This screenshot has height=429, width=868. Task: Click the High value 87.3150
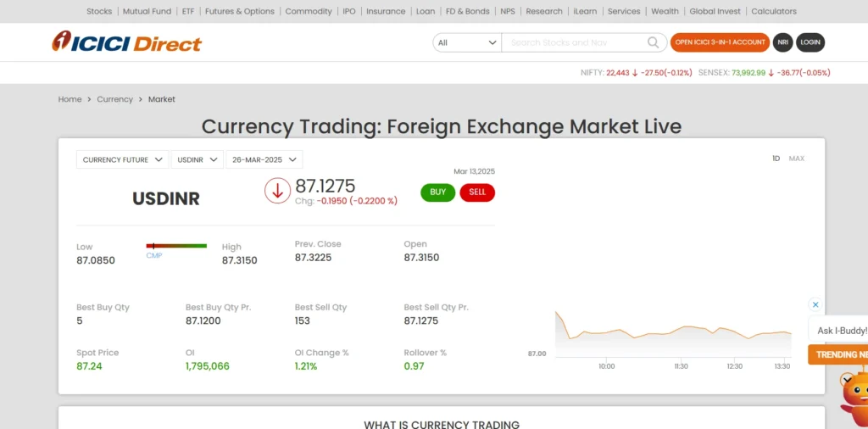[240, 260]
